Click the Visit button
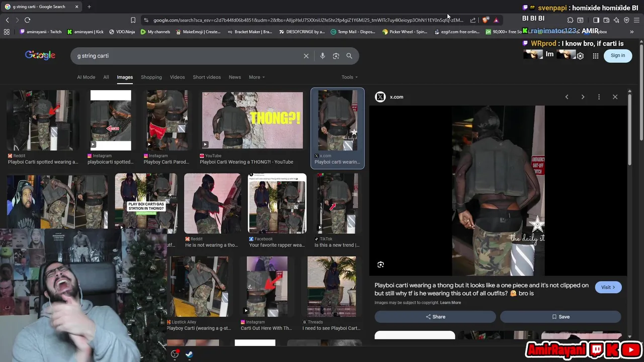Viewport: 644px width, 362px height. (608, 287)
